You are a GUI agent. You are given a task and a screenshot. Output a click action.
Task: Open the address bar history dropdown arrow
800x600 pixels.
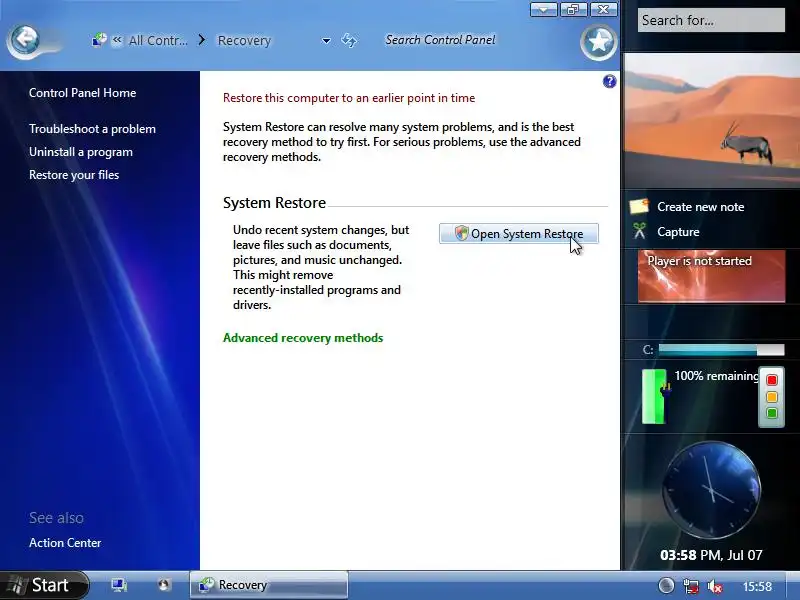tap(326, 40)
